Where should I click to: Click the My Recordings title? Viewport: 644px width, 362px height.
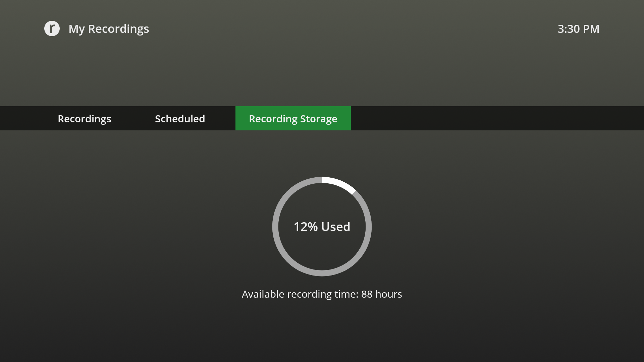point(109,29)
